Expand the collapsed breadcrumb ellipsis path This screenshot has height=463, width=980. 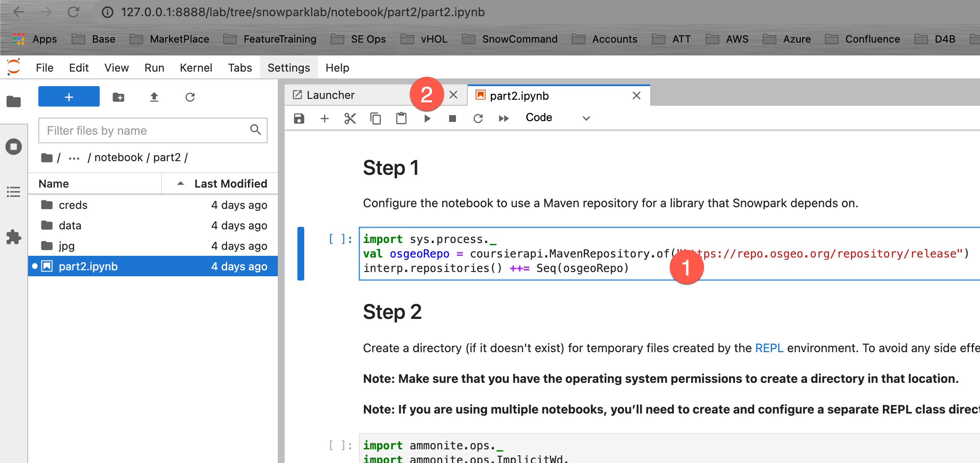tap(74, 158)
